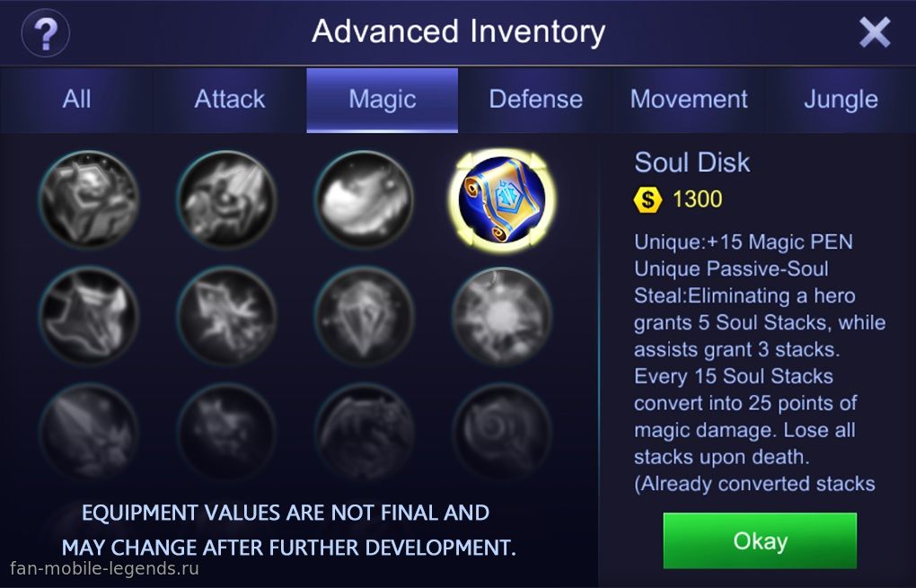Switch to the Attack tab
The image size is (916, 588).
pyautogui.click(x=230, y=100)
